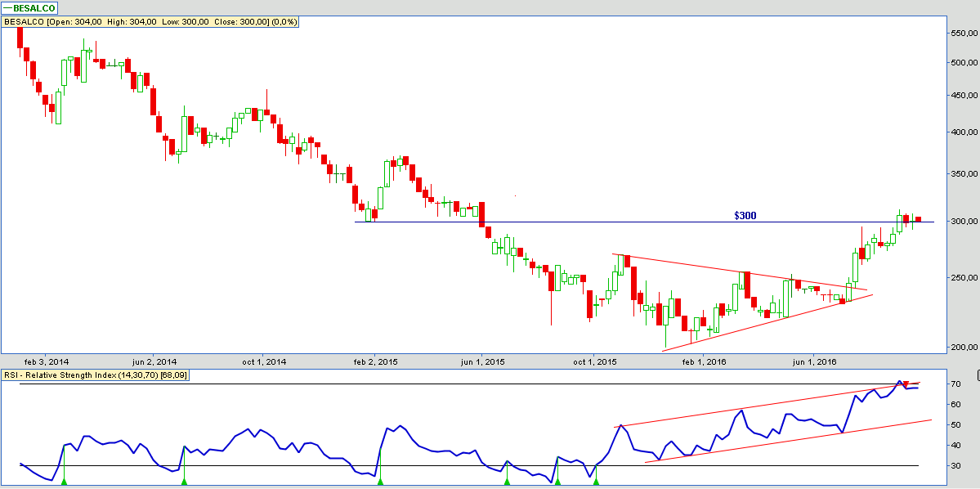Image resolution: width=980 pixels, height=489 pixels.
Task: Select the BESALCO legend tab
Action: [30, 8]
